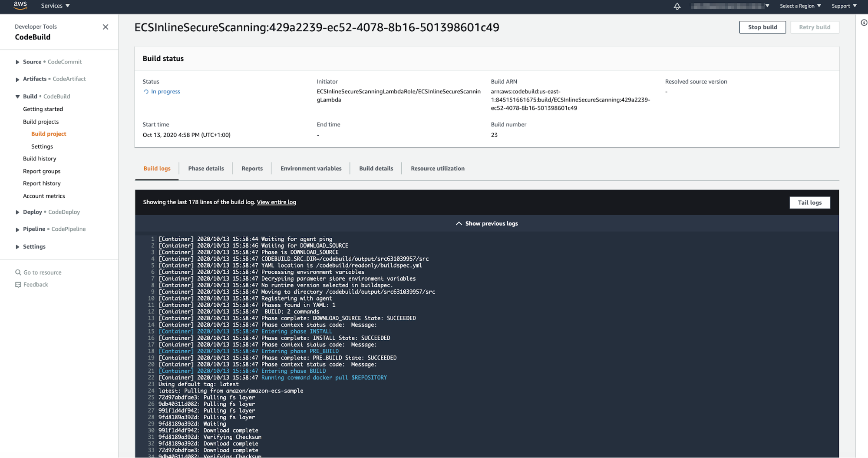The height and width of the screenshot is (458, 868).
Task: Click log line Entering phase INSTALL
Action: 245,332
